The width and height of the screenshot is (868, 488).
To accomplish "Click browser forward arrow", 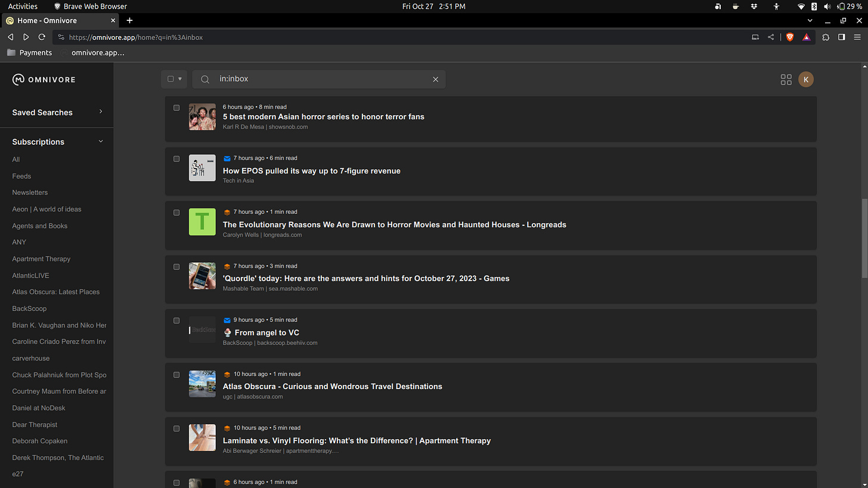I will (x=26, y=37).
